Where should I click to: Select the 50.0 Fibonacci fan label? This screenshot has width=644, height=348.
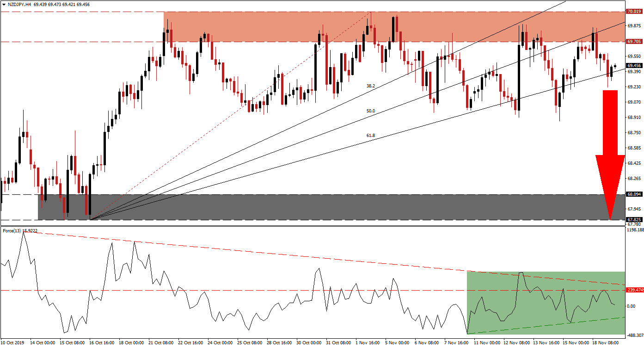pyautogui.click(x=370, y=111)
